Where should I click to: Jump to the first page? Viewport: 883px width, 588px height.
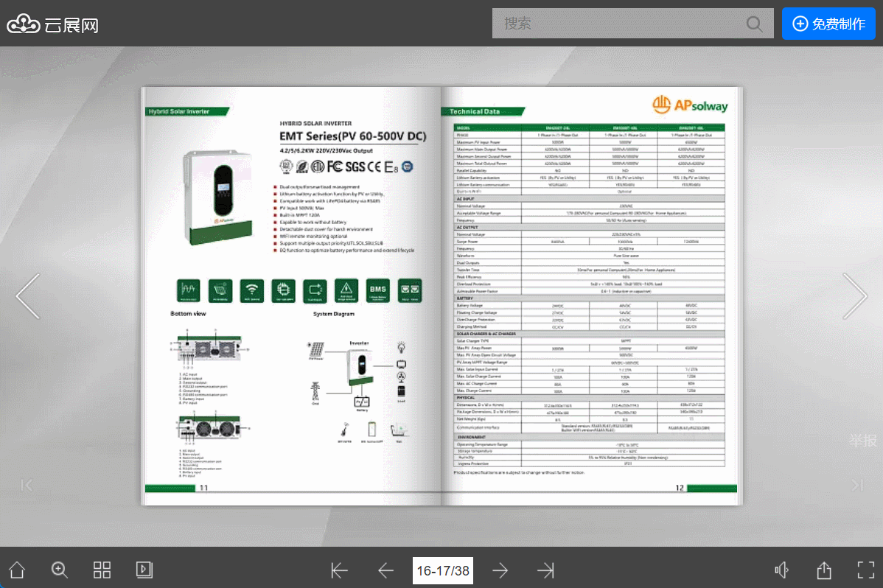click(x=340, y=570)
